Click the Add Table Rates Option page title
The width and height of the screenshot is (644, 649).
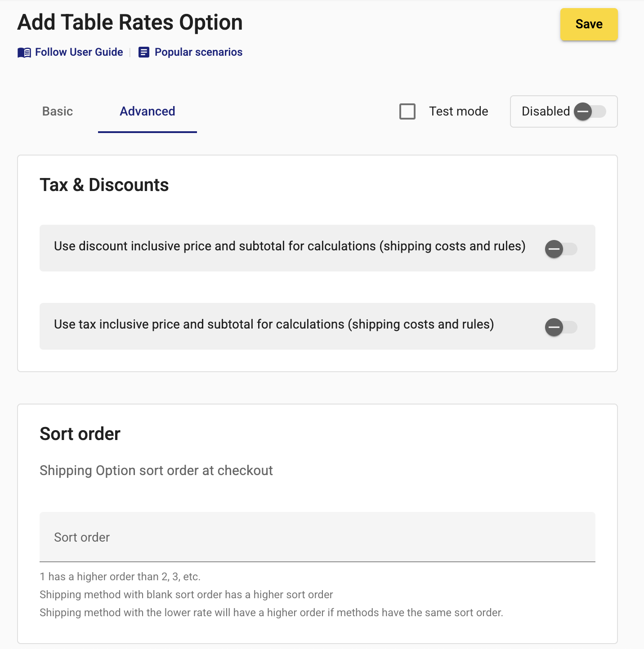click(130, 22)
